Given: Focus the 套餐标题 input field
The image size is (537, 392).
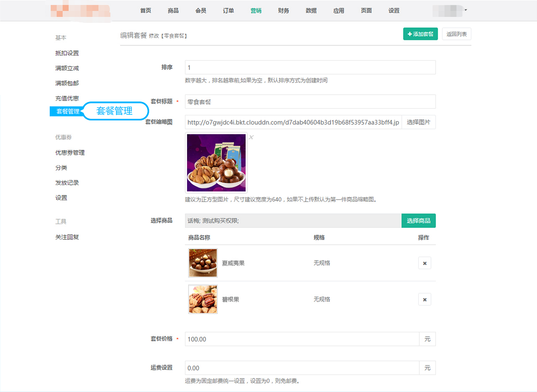Looking at the screenshot, I should pos(310,102).
